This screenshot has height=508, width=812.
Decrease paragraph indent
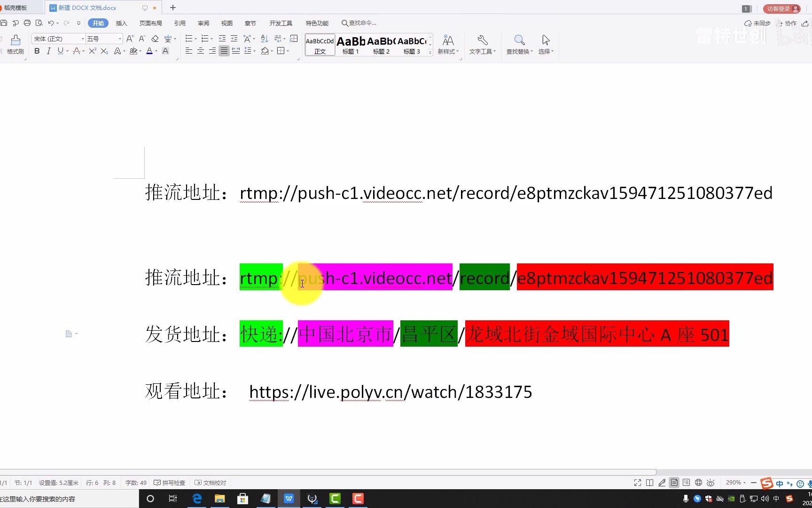pyautogui.click(x=222, y=39)
